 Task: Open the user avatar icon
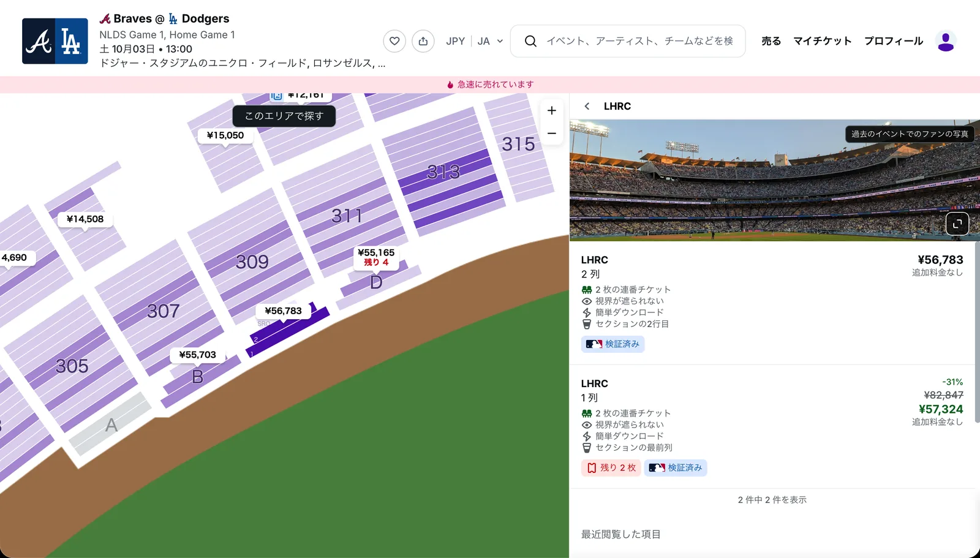946,41
